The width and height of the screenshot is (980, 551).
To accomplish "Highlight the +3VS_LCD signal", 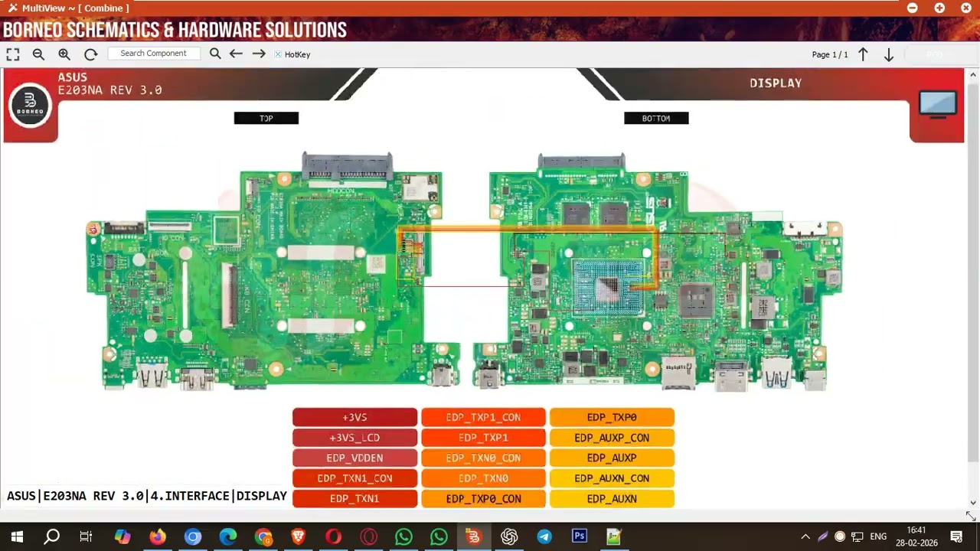I will coord(354,438).
